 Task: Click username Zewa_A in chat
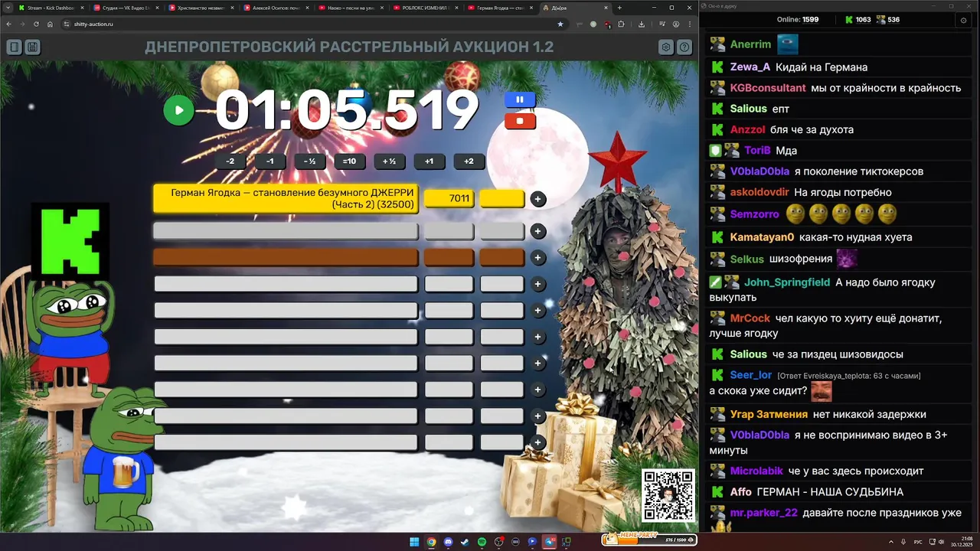click(x=750, y=67)
